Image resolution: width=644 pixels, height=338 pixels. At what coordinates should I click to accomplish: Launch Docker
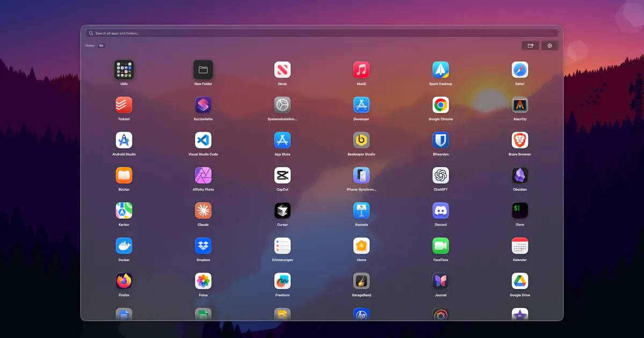click(x=124, y=246)
